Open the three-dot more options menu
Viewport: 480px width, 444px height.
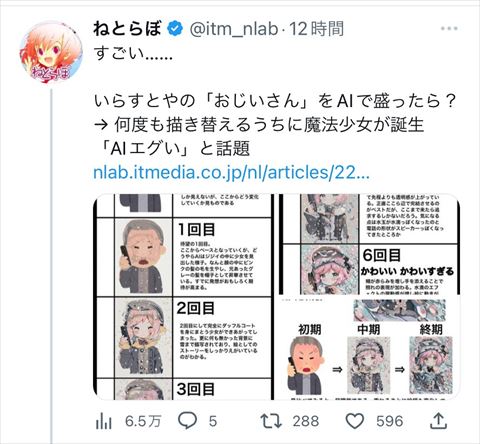pyautogui.click(x=449, y=29)
